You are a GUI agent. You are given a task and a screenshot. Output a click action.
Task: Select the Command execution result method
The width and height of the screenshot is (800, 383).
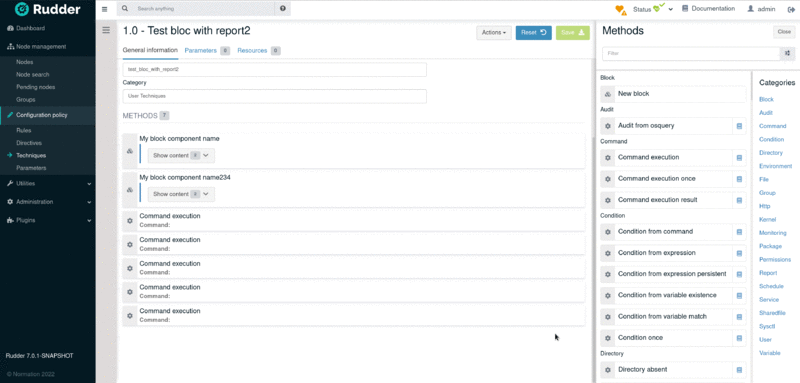tap(673, 200)
